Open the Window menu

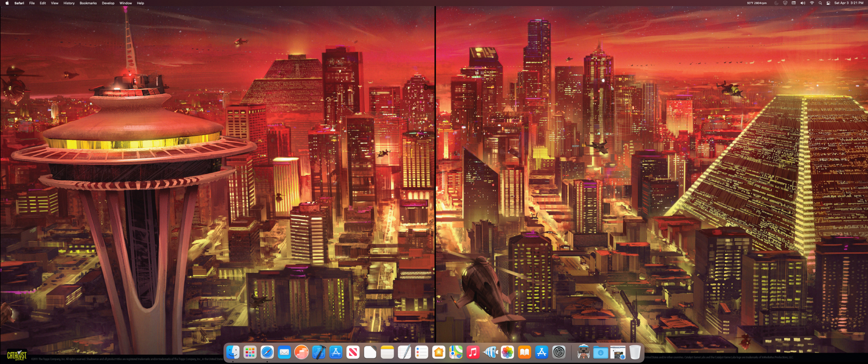point(126,3)
